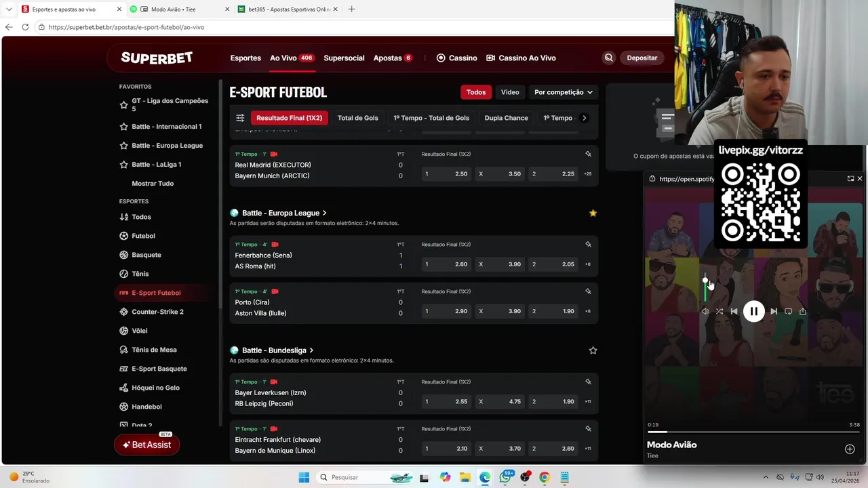Open +25 more markets for Real Madrid match
Image resolution: width=868 pixels, height=488 pixels.
click(x=587, y=174)
